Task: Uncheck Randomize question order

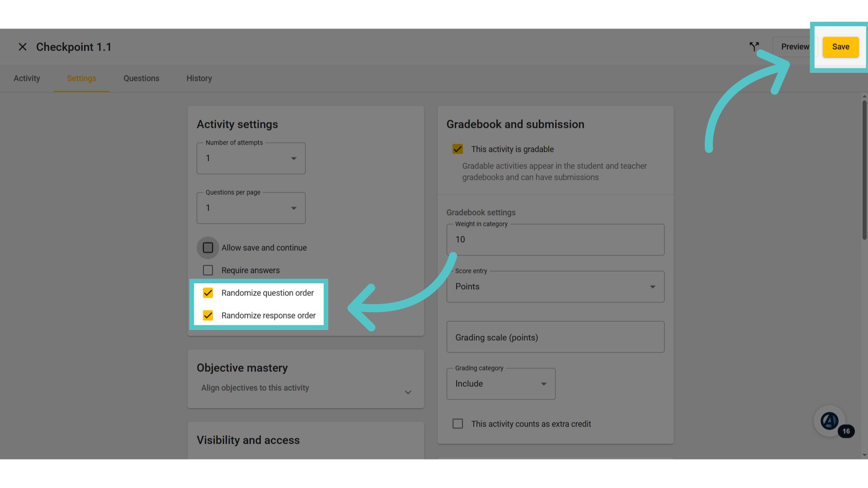Action: [x=208, y=293]
